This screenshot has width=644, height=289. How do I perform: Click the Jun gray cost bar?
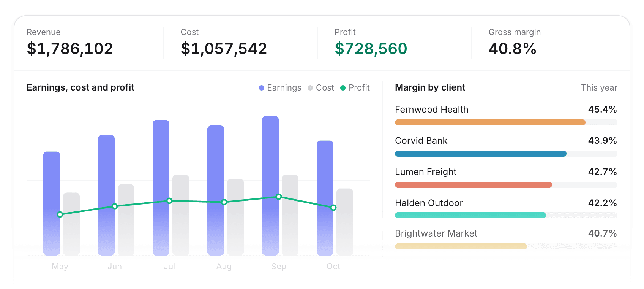[x=126, y=220]
